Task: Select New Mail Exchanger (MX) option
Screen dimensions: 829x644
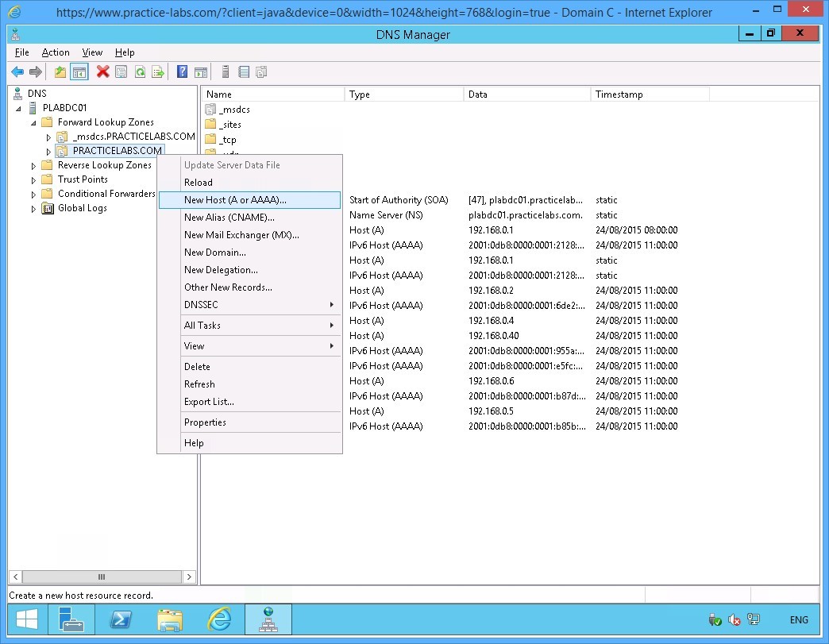Action: [x=241, y=235]
